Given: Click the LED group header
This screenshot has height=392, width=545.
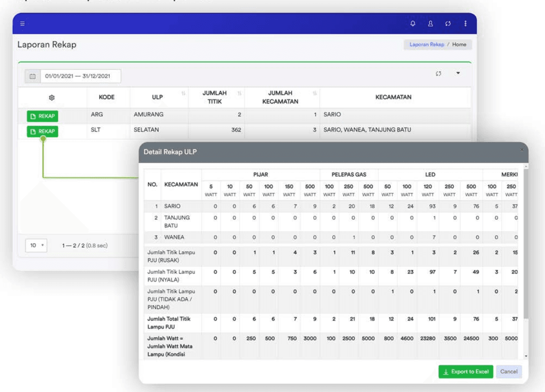Looking at the screenshot, I should pyautogui.click(x=430, y=174).
